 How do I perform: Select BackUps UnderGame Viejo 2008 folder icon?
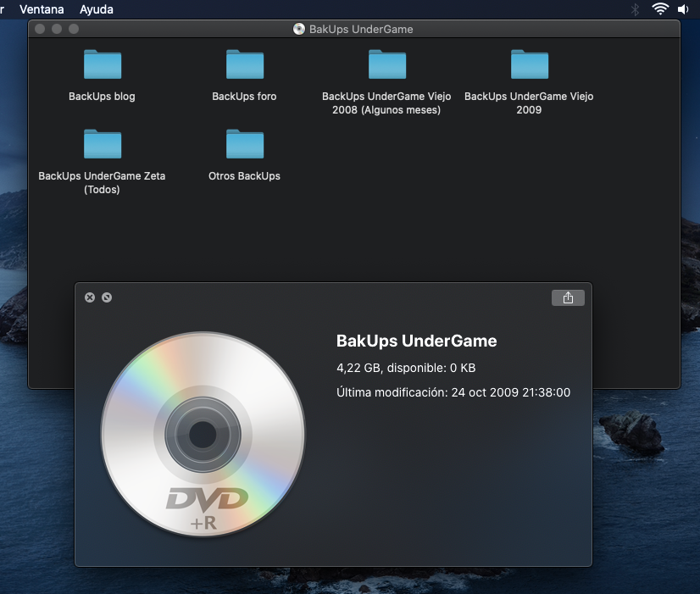[387, 64]
